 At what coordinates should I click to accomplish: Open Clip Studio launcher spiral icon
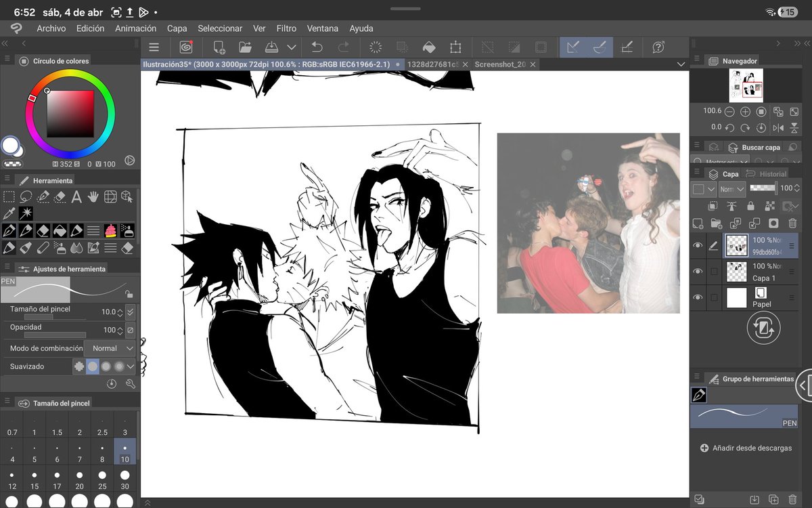(186, 47)
